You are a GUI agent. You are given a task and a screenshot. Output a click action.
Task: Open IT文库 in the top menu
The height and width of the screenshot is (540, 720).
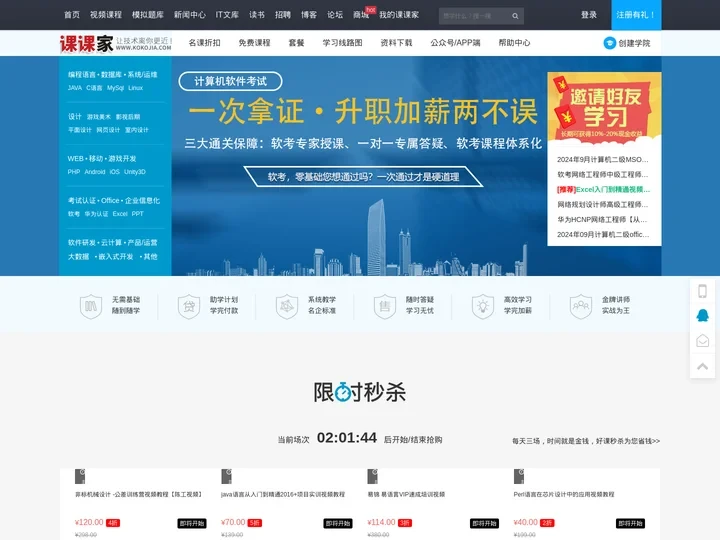click(227, 15)
